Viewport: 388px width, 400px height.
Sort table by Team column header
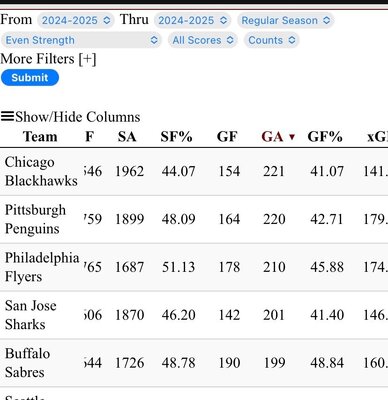(40, 137)
